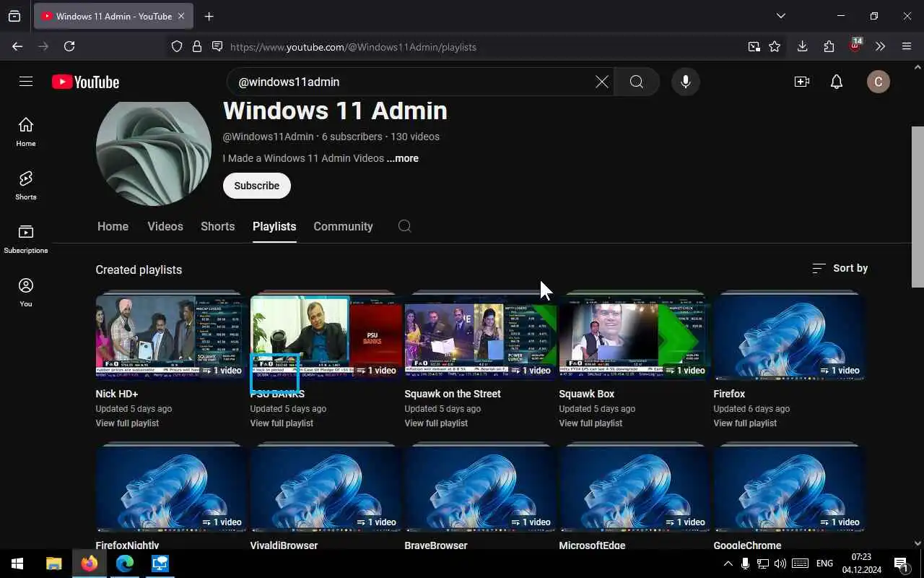Open File Explorer from taskbar

click(53, 564)
